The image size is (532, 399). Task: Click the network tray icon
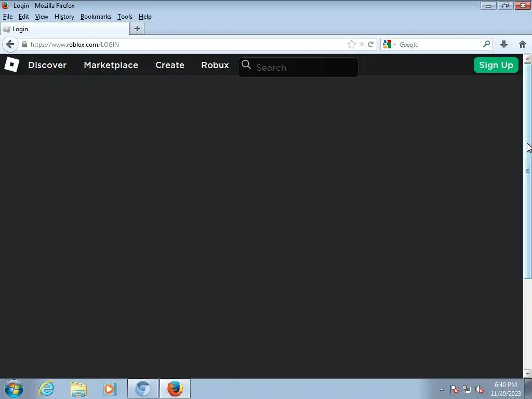click(x=467, y=389)
